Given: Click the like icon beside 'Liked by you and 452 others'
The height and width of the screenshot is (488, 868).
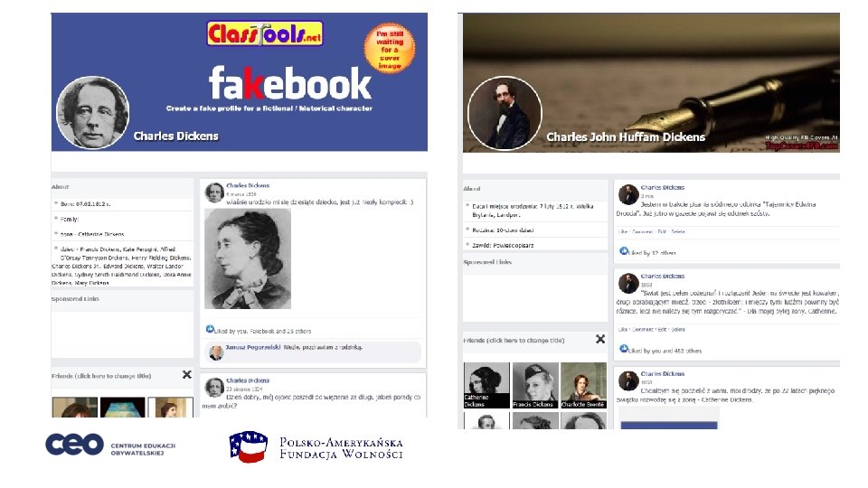Looking at the screenshot, I should pos(623,349).
